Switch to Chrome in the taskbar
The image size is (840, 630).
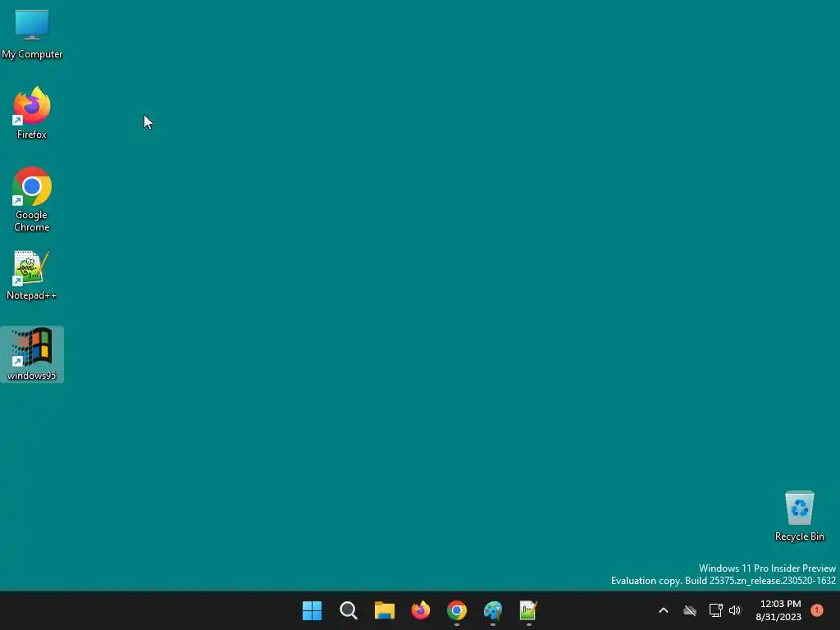[457, 610]
